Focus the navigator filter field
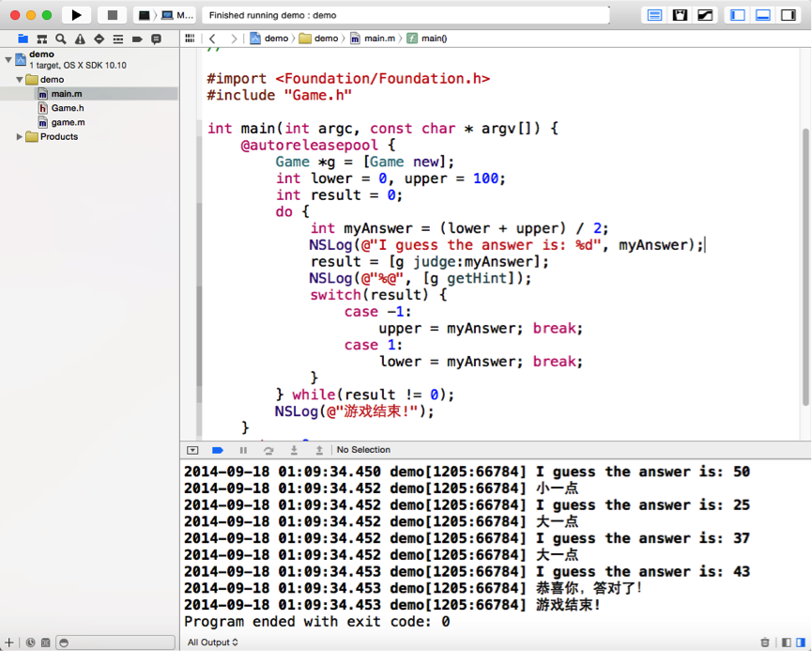The image size is (812, 651). tap(115, 643)
